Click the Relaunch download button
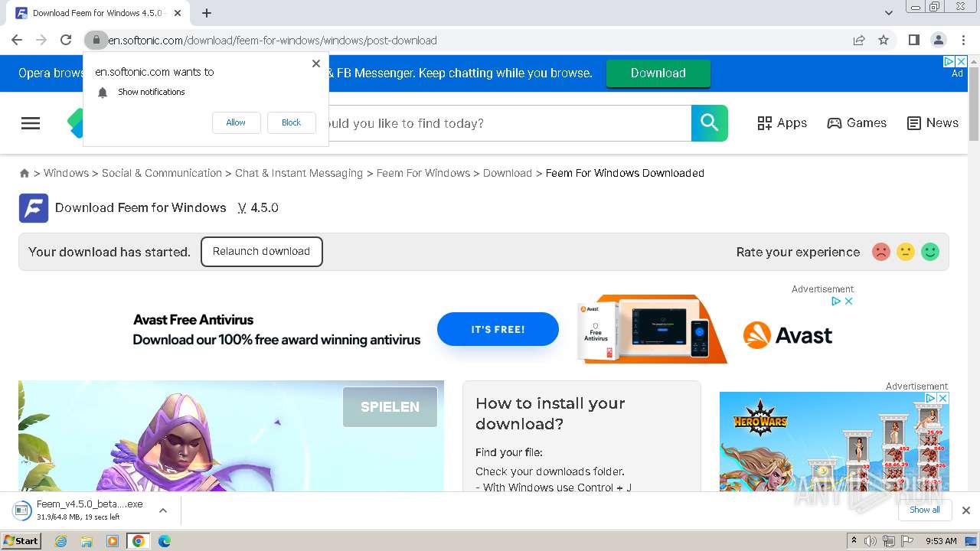Screen dimensions: 980x551 point(261,252)
